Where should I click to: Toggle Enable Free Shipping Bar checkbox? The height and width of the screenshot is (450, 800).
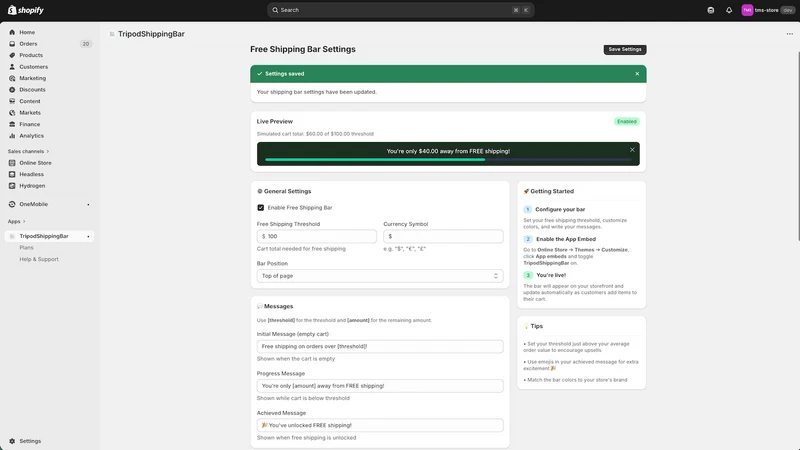tap(261, 208)
